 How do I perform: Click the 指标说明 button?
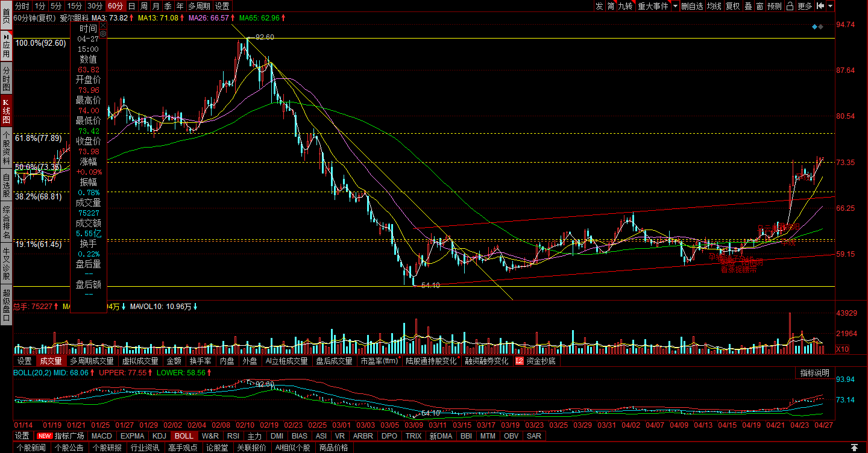pos(814,373)
